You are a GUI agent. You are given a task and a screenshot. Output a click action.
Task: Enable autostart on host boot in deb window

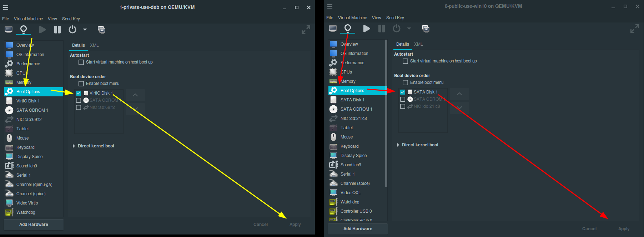81,62
